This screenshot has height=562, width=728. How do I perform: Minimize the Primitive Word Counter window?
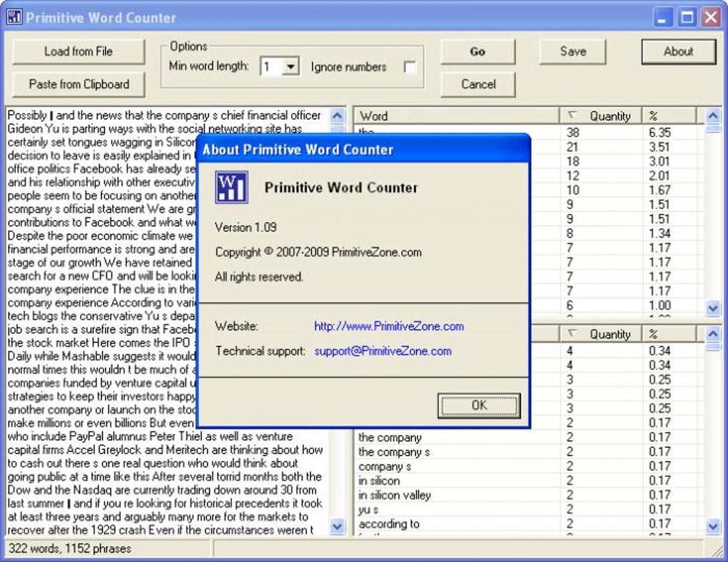tap(662, 18)
